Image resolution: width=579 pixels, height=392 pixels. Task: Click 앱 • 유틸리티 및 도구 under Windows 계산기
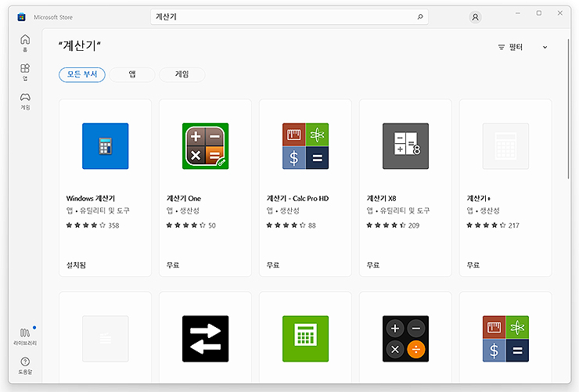[x=98, y=210]
